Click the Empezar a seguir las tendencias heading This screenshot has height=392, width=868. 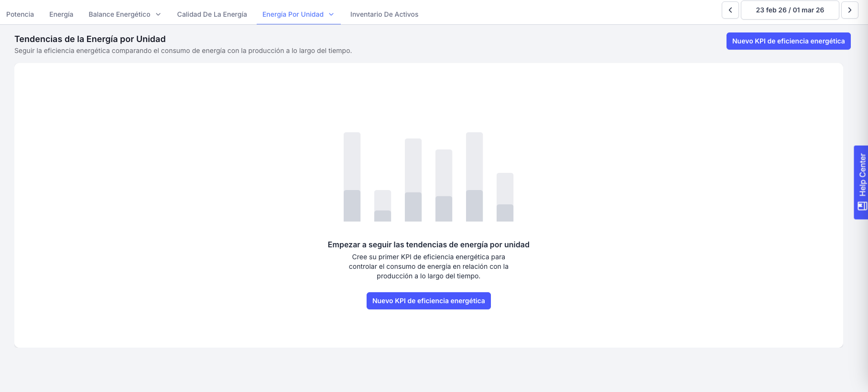pyautogui.click(x=428, y=244)
